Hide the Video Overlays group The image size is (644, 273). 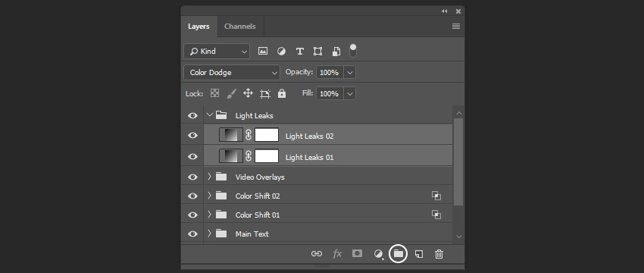coord(192,177)
